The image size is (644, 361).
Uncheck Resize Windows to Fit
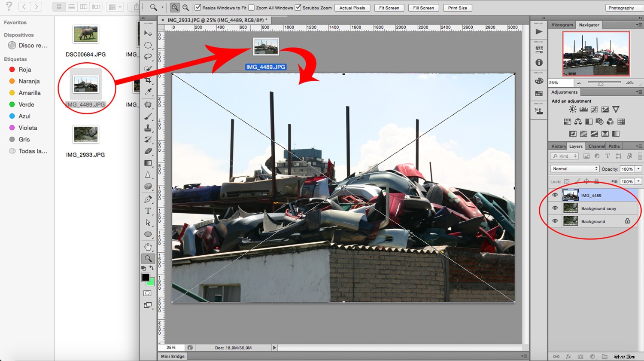coord(198,7)
